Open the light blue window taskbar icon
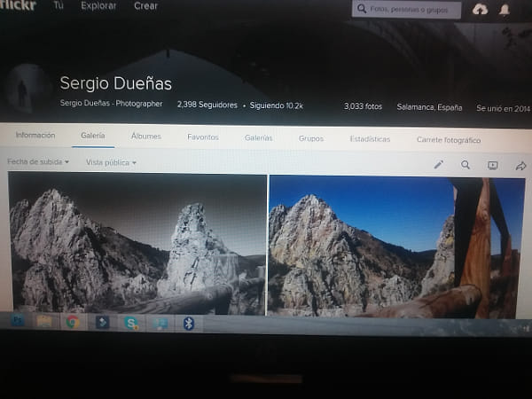Screen dimensions: 532x399 click(160, 324)
